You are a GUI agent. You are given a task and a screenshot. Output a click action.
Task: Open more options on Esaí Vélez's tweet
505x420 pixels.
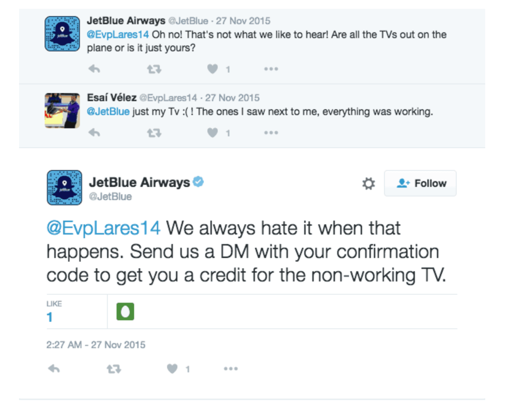(x=271, y=133)
